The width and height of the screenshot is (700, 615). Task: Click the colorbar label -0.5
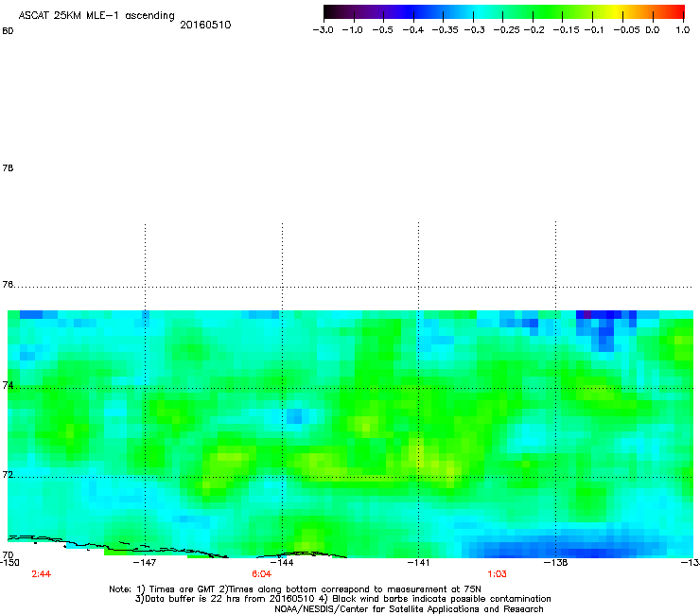382,30
